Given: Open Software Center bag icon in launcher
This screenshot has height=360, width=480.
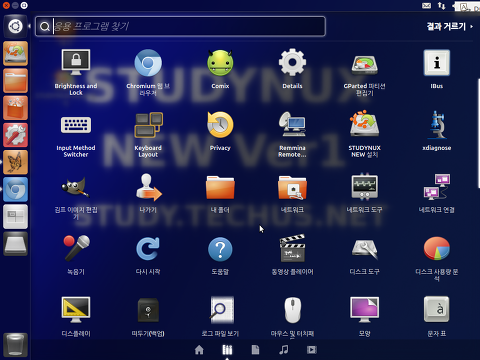Looking at the screenshot, I should pos(15,108).
